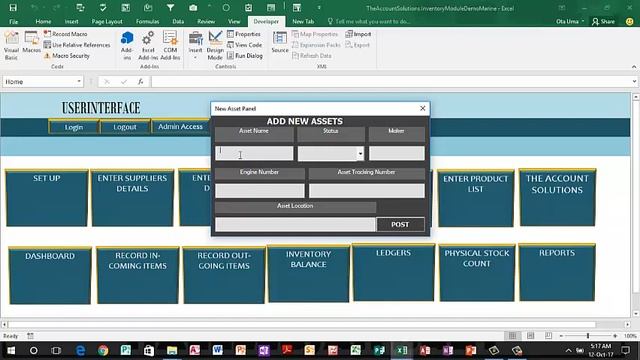Click the Share button
Viewport: 640px width, 360px height.
coord(603,21)
